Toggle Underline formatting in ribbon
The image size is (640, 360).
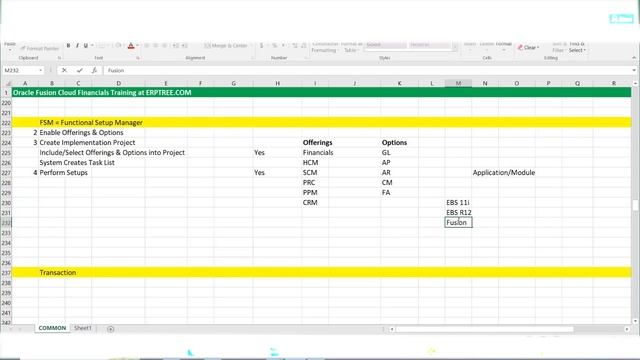coord(86,45)
